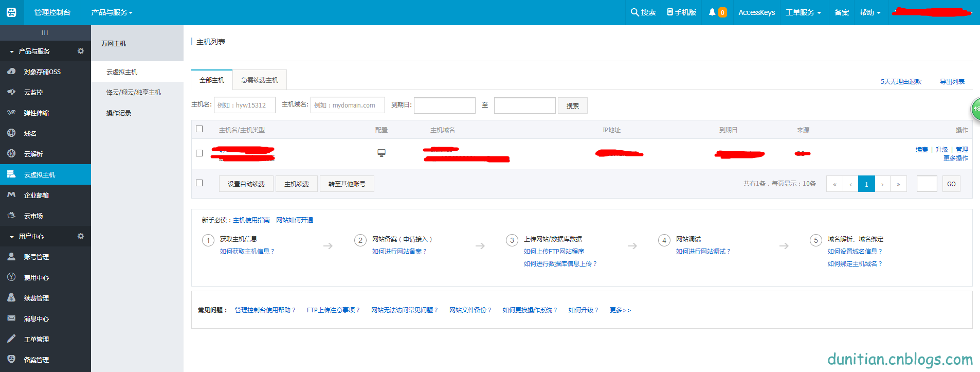The height and width of the screenshot is (372, 980).
Task: Click the 对象存储OSS cloud icon
Action: click(x=11, y=72)
